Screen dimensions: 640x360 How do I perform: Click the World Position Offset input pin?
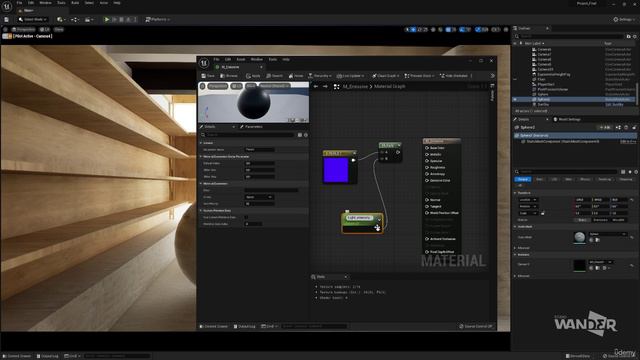click(x=427, y=213)
